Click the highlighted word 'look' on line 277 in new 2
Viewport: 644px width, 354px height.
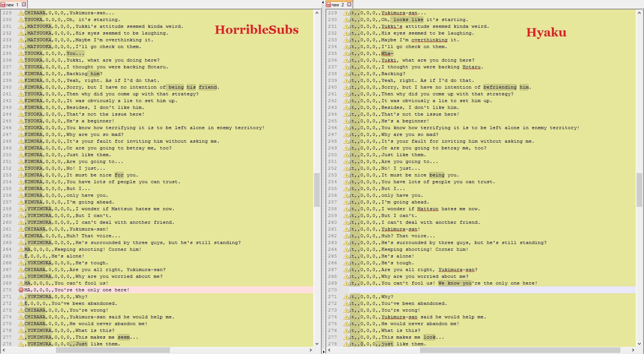429,337
